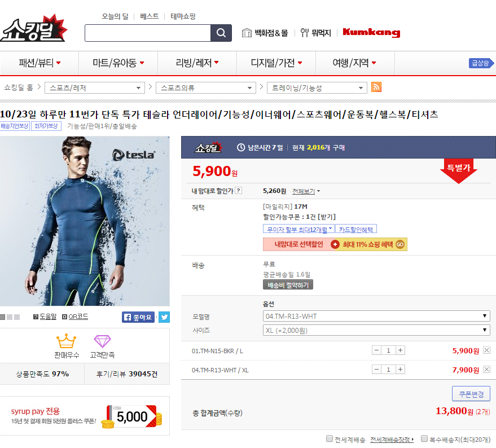
Task: Open the 모델명 dropdown
Action: pyautogui.click(x=376, y=316)
